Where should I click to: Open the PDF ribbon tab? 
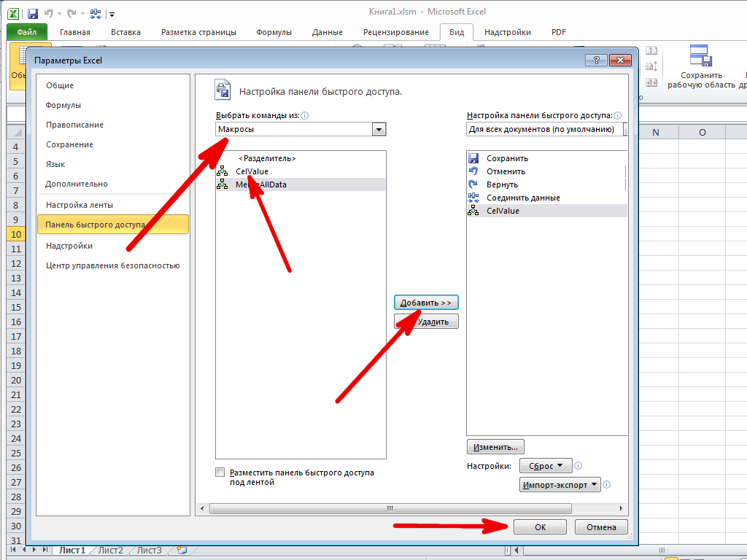point(558,32)
